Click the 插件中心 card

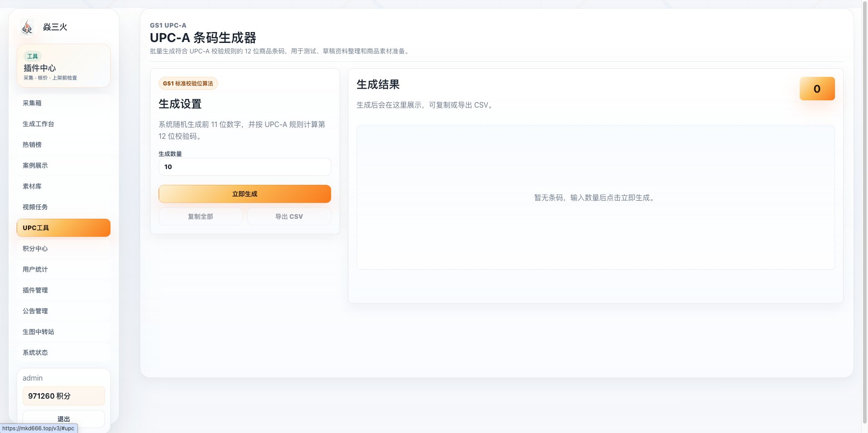pyautogui.click(x=64, y=66)
